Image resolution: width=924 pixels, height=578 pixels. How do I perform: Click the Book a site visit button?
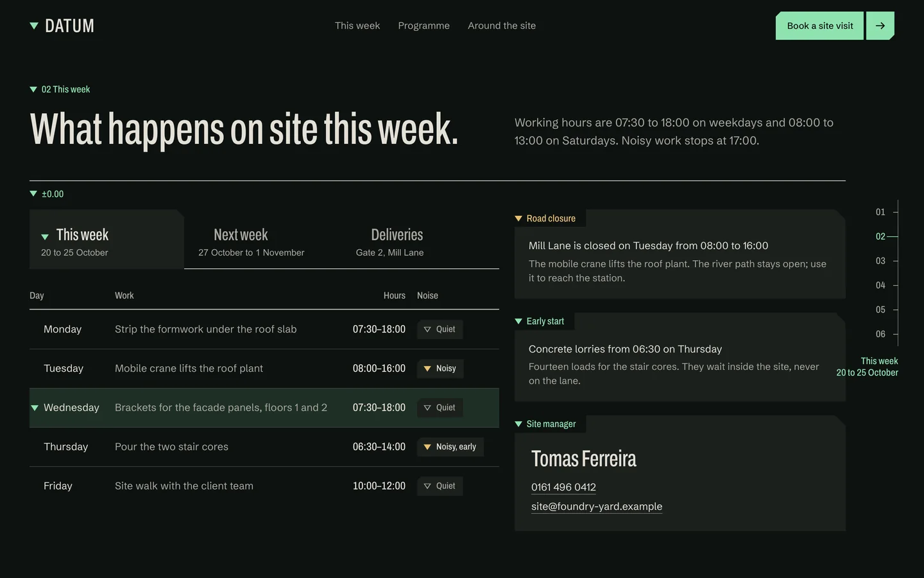tap(819, 26)
